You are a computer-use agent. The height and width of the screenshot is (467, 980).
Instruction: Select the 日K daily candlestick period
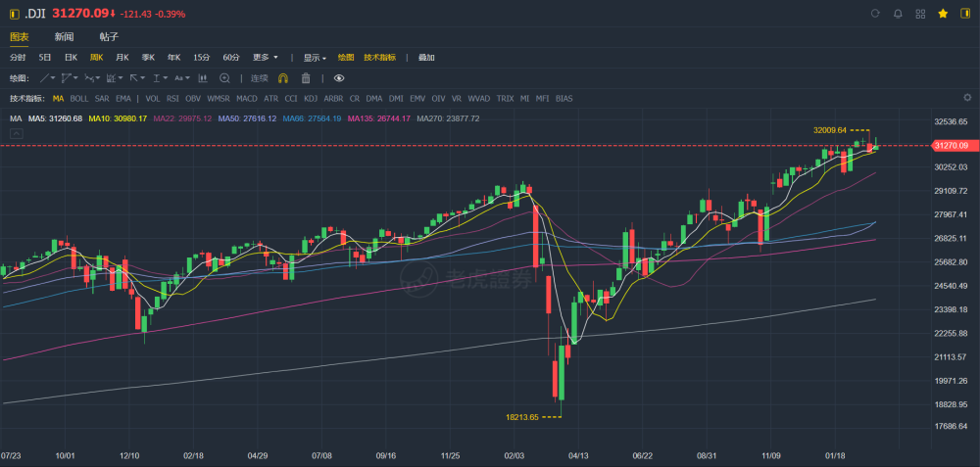coord(71,58)
